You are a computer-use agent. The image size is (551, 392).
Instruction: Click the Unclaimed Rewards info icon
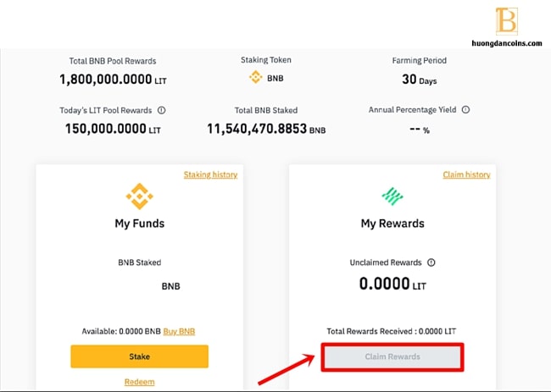[x=431, y=262]
